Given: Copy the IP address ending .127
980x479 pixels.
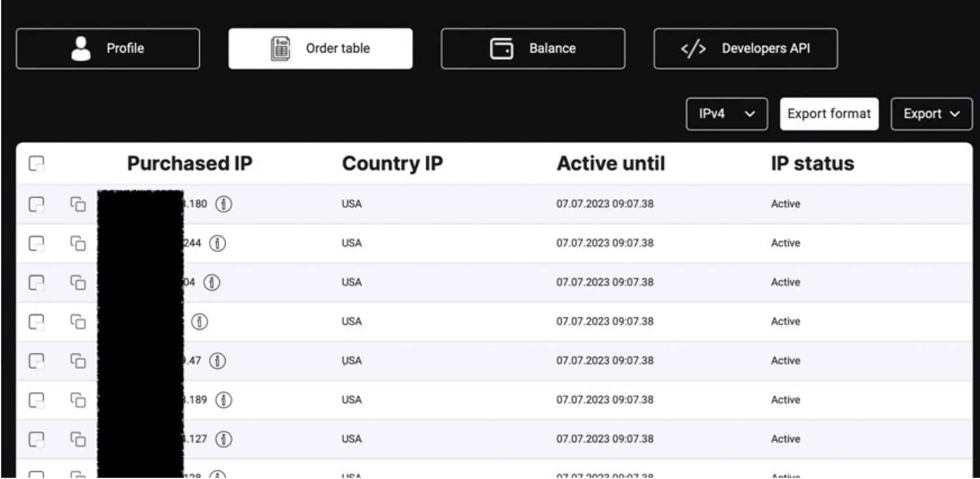Looking at the screenshot, I should pos(78,439).
